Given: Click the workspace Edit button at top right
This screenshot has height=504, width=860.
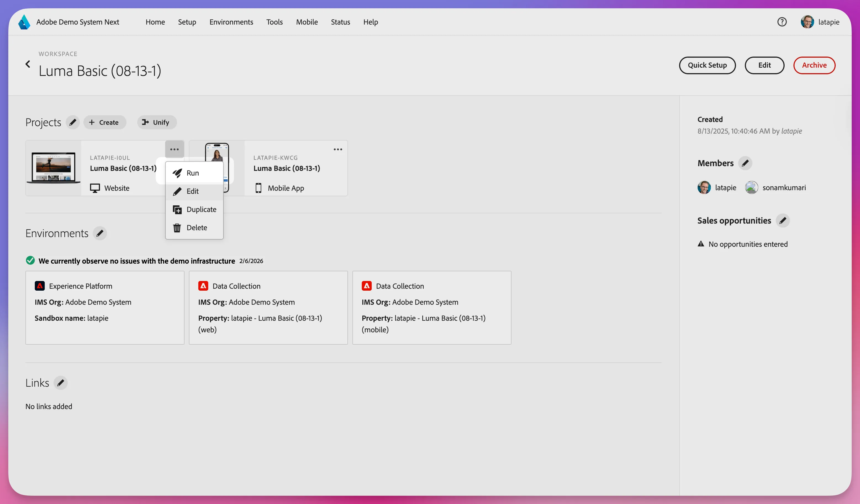Looking at the screenshot, I should (764, 65).
